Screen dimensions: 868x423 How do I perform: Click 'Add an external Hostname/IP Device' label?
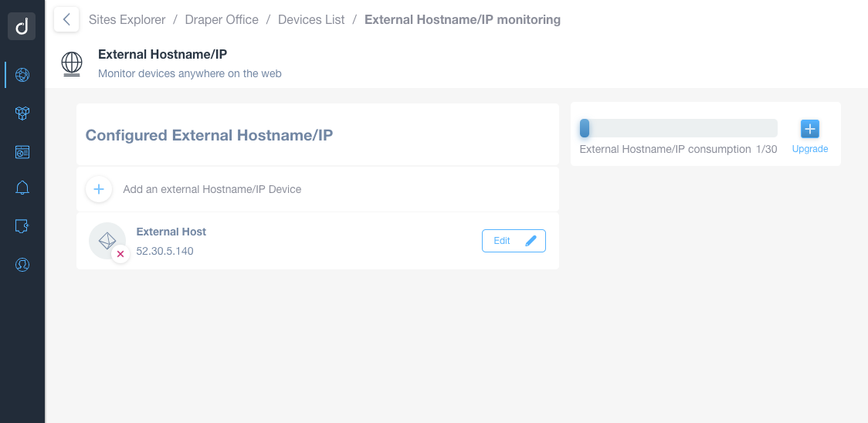(x=212, y=189)
